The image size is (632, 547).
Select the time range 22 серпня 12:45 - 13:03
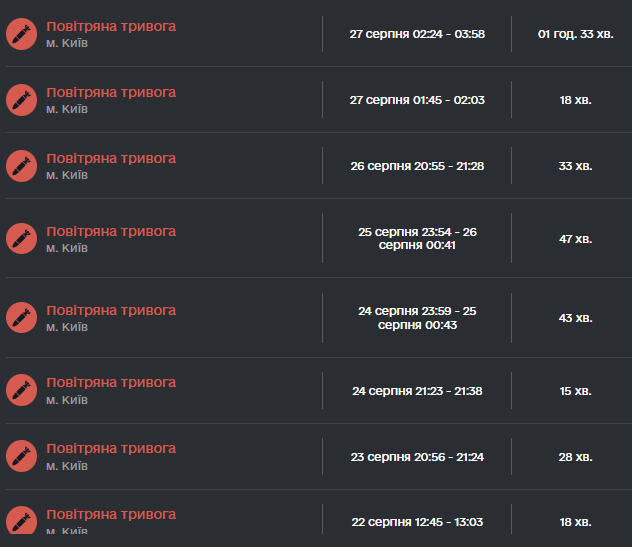417,522
